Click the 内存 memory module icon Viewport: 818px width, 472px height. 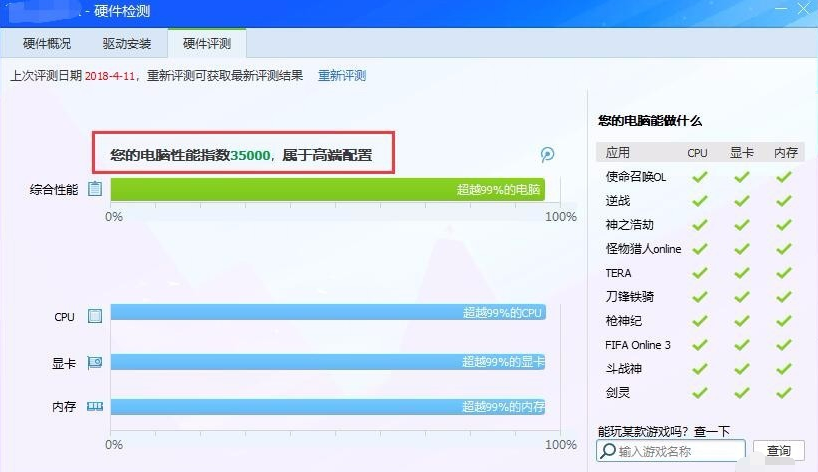coord(95,407)
